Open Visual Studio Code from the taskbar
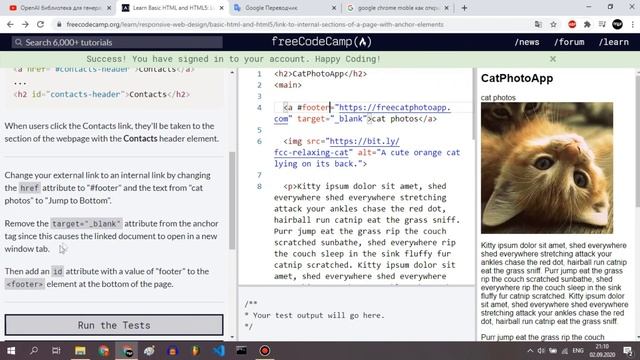Viewport: 640px width, 360px height. (219, 351)
